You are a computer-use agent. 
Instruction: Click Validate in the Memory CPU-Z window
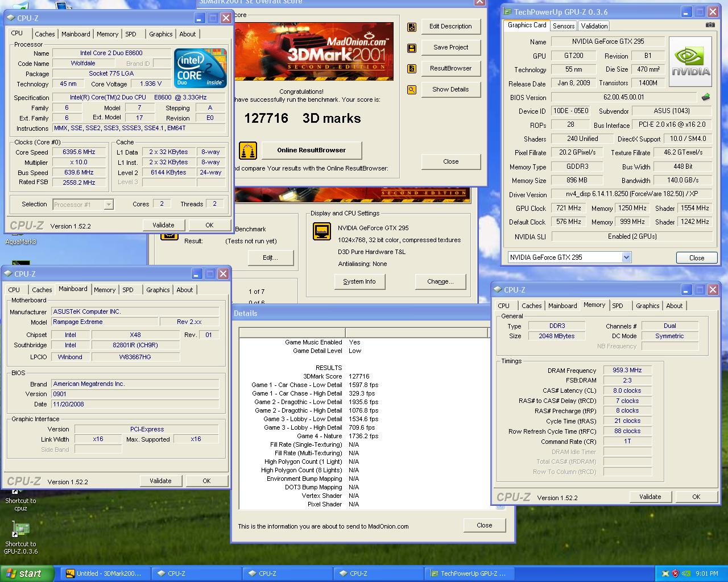point(650,497)
